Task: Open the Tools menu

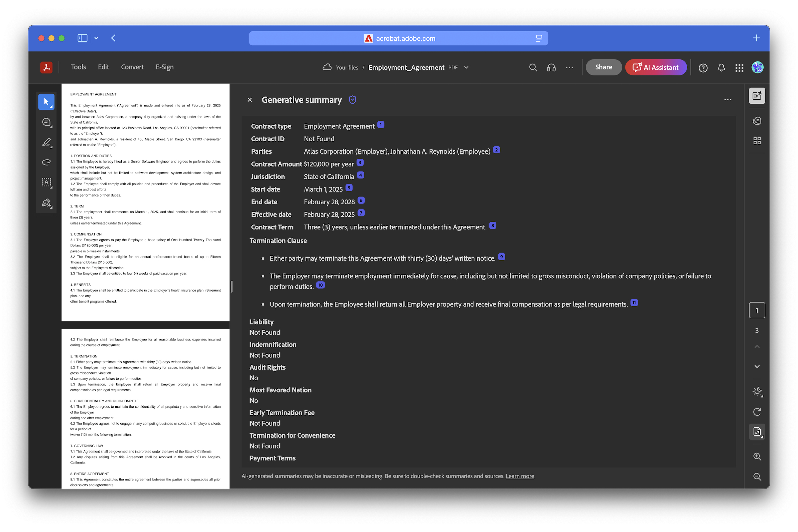Action: pos(78,67)
